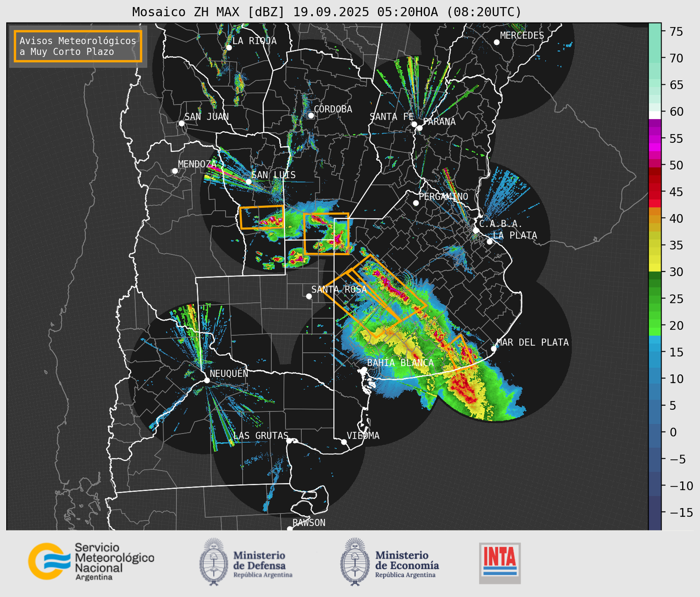700x597 pixels.
Task: Click the orange warning box south of Córdoba
Action: [x=326, y=234]
